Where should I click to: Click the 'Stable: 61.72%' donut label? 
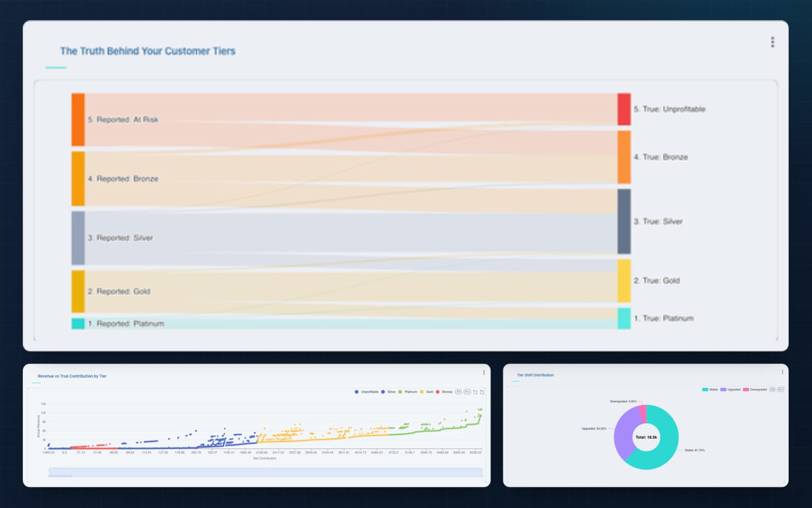(x=695, y=450)
